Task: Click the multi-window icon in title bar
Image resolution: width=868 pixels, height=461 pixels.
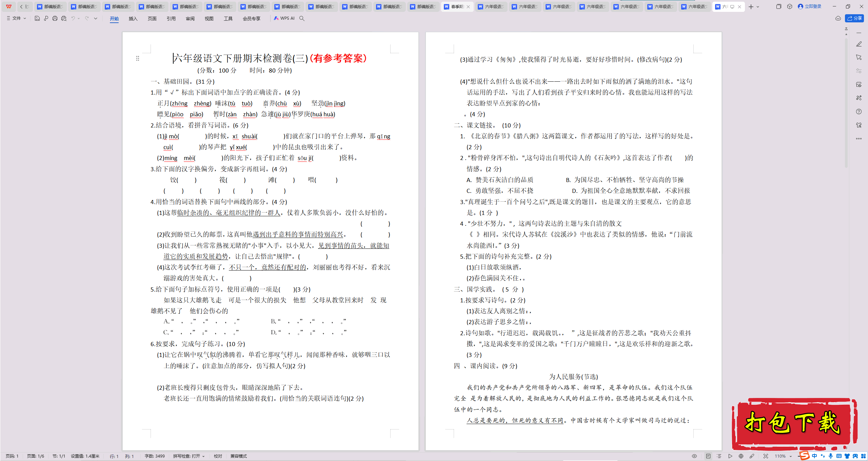Action: pyautogui.click(x=779, y=6)
